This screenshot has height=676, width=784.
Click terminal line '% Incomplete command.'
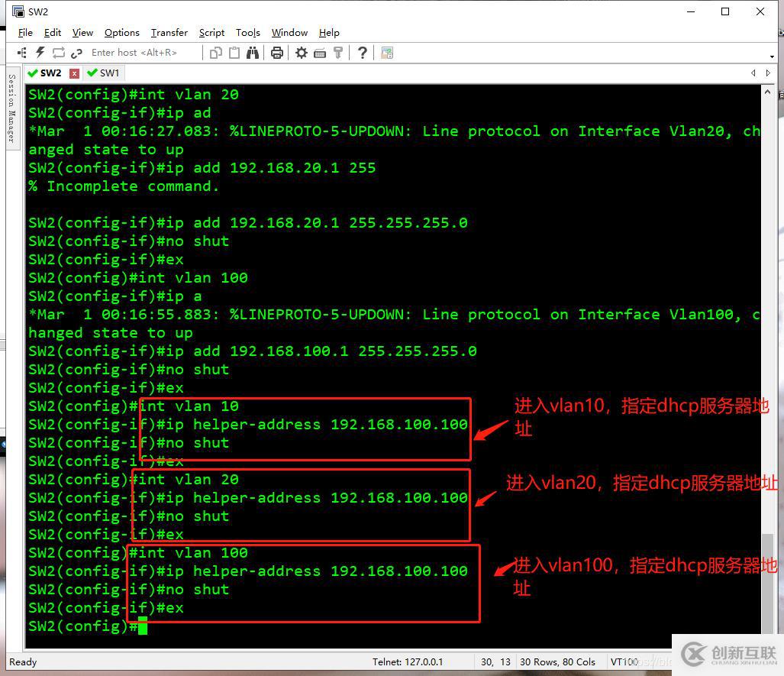pyautogui.click(x=124, y=186)
